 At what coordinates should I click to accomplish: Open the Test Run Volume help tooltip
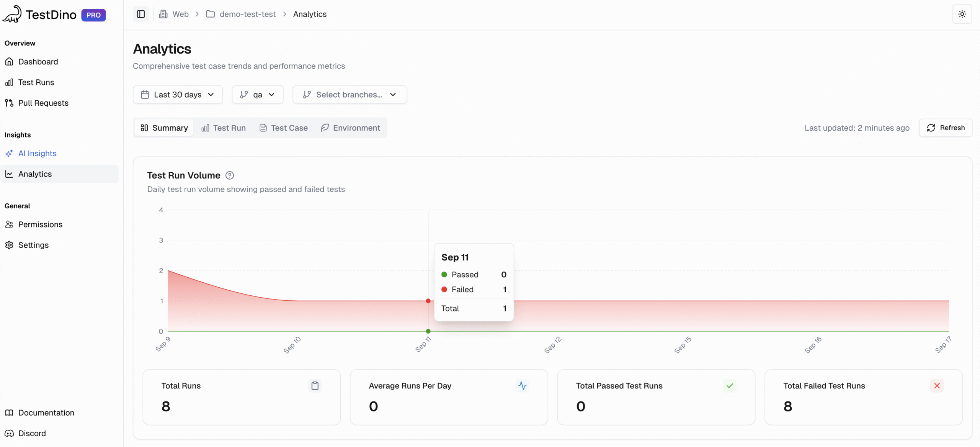pyautogui.click(x=229, y=175)
